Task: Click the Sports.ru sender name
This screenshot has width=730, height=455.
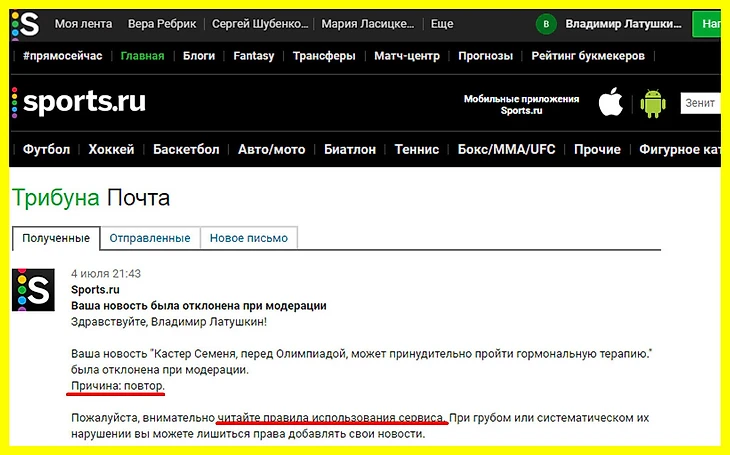Action: (x=95, y=290)
